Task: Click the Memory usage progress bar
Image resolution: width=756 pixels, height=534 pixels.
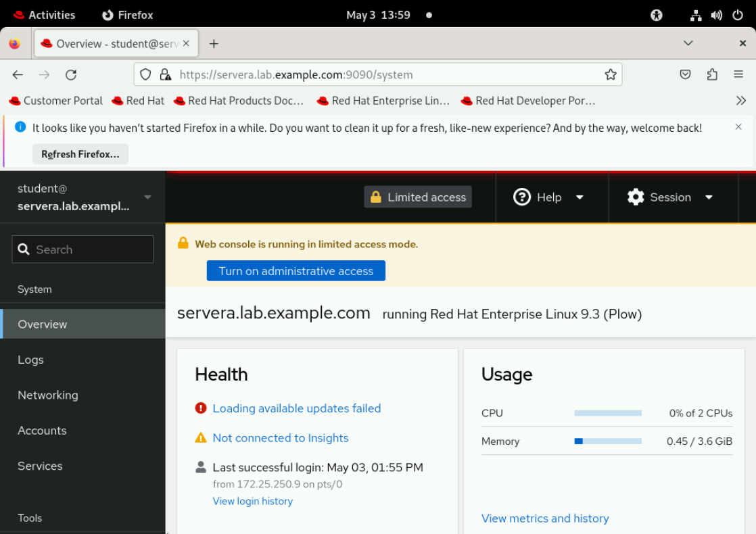Action: click(608, 441)
